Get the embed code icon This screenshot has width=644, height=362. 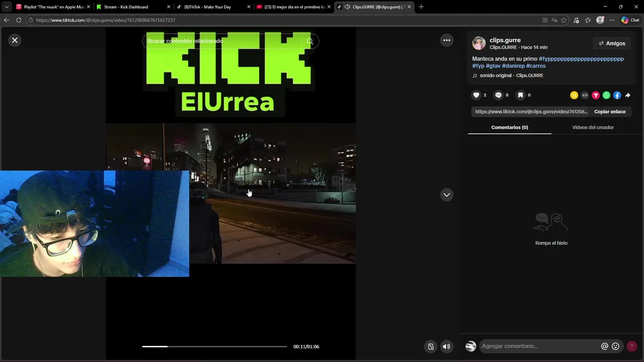pyautogui.click(x=585, y=95)
